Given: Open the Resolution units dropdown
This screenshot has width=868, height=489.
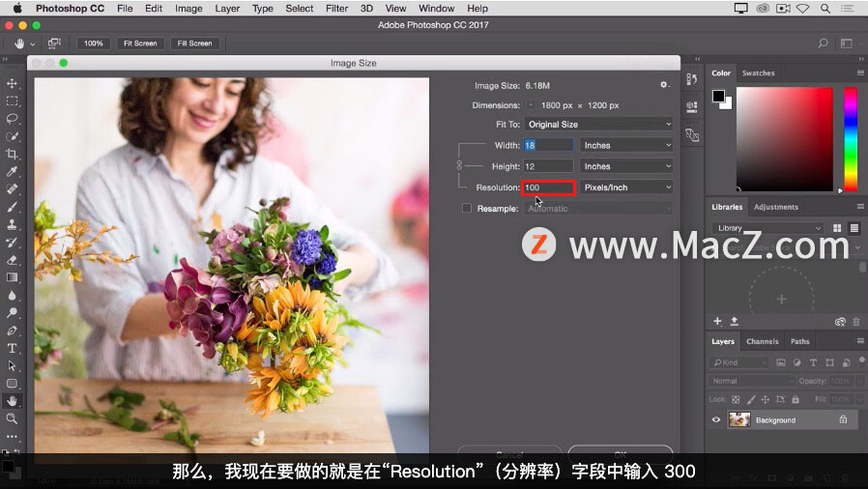Looking at the screenshot, I should click(626, 187).
